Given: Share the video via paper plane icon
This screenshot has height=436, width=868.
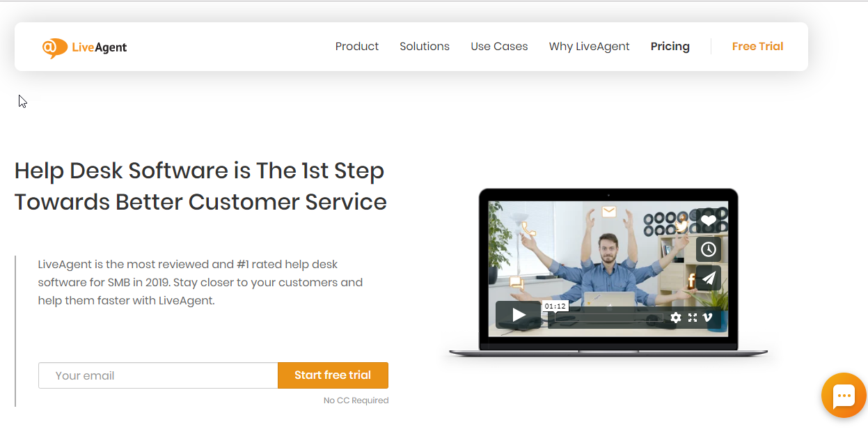Looking at the screenshot, I should pyautogui.click(x=708, y=278).
